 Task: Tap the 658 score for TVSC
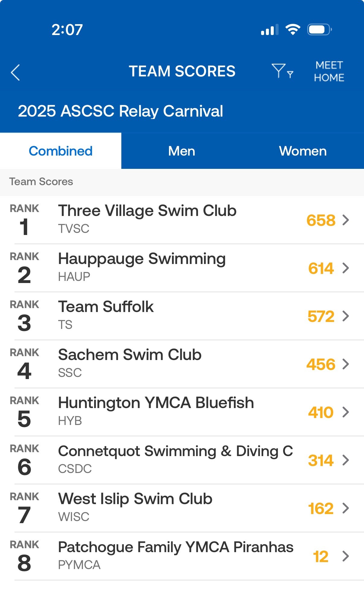coord(321,220)
